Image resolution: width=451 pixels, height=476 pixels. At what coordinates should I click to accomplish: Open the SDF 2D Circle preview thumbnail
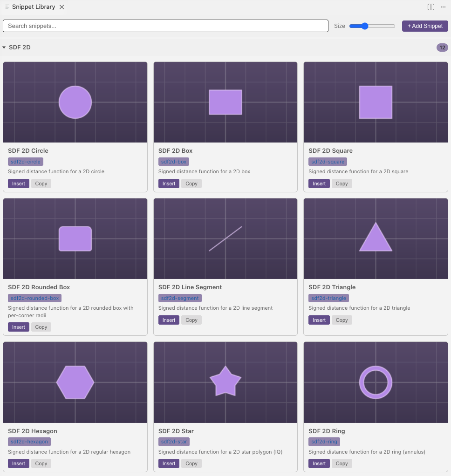pyautogui.click(x=75, y=102)
